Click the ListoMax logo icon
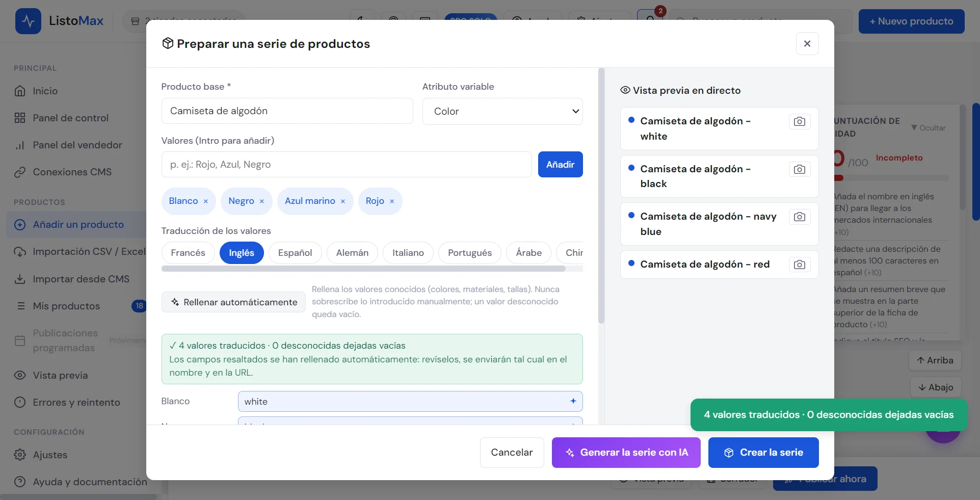This screenshot has width=980, height=500. click(x=28, y=21)
